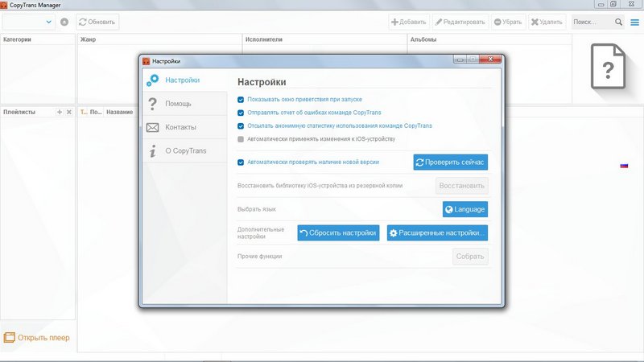
Task: Click the По... column header
Action: (96, 112)
